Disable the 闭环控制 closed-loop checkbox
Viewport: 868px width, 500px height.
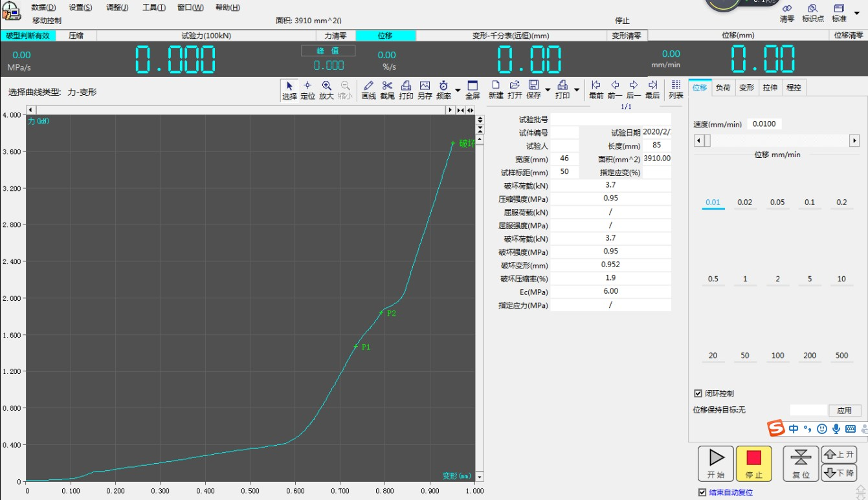pos(698,393)
